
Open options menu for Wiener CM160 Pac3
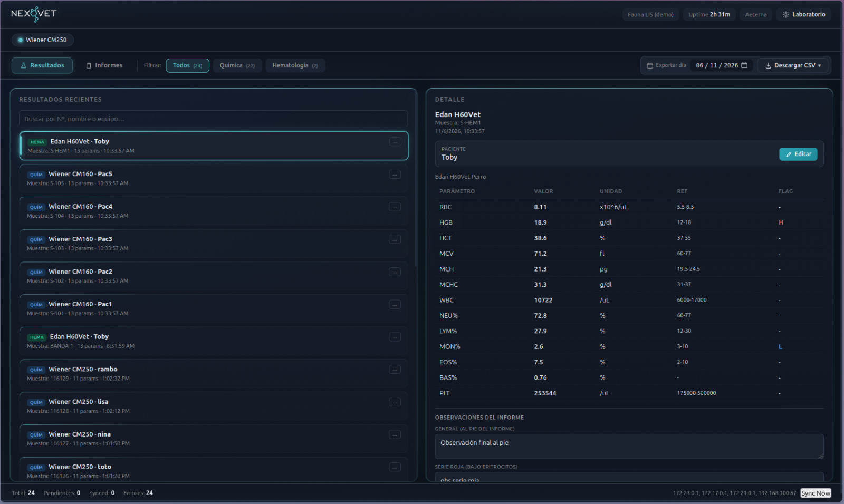(395, 239)
